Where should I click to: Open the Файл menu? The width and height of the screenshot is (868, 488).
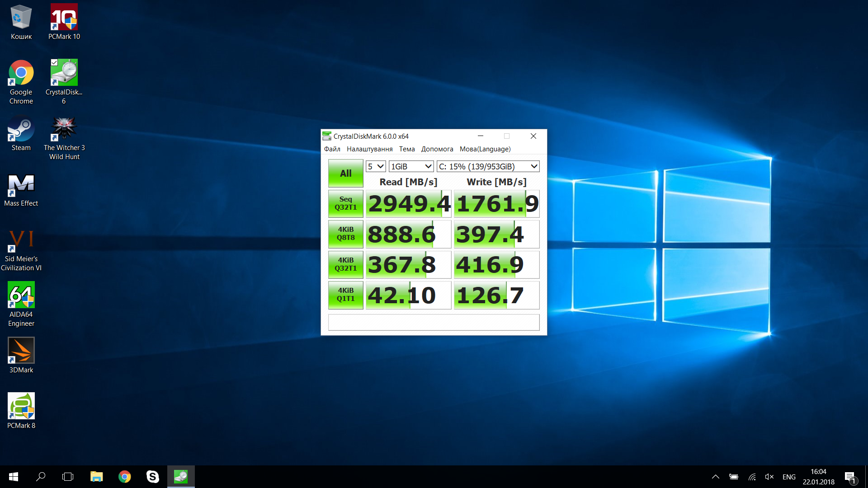click(x=332, y=149)
